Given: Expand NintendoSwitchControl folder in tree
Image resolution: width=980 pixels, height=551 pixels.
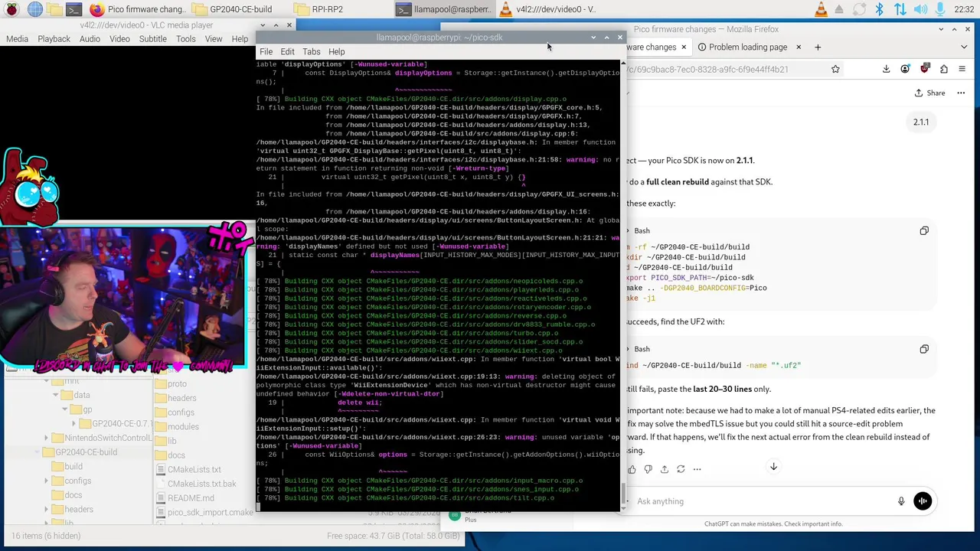Looking at the screenshot, I should pos(46,438).
